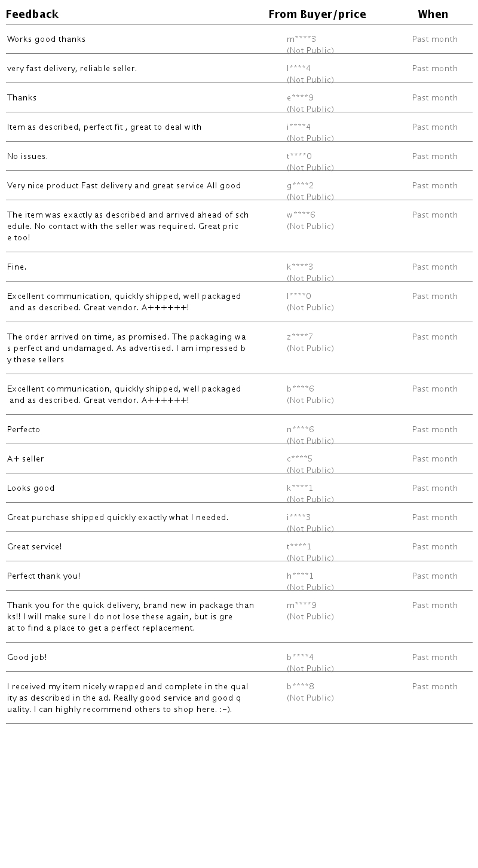Select buyer e****9 username
This screenshot has height=868, width=478.
tap(300, 98)
